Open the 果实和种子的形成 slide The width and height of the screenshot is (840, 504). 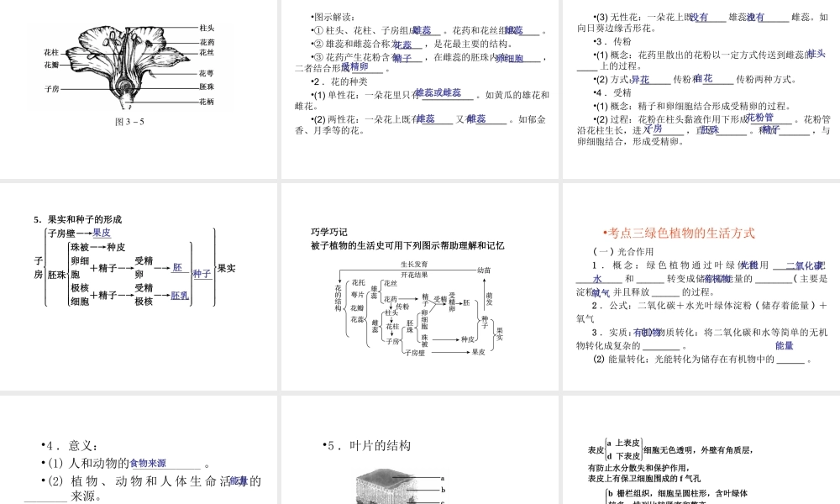point(139,286)
